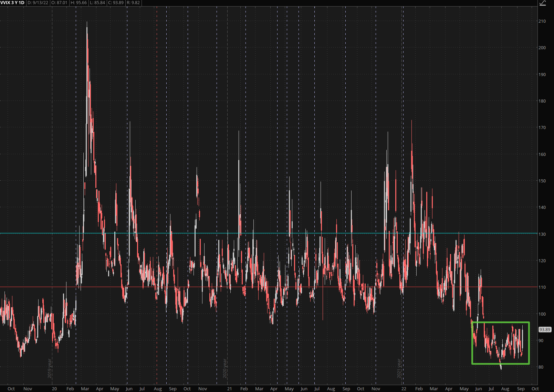
Task: Click the D: 9/13/22 date field
Action: pos(38,3)
